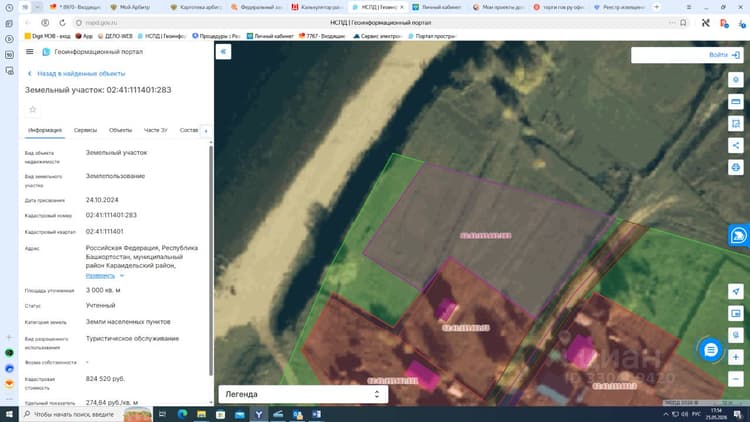Screen dimensions: 750x422
Task: Switch to the Сервисы tab
Action: [x=85, y=130]
